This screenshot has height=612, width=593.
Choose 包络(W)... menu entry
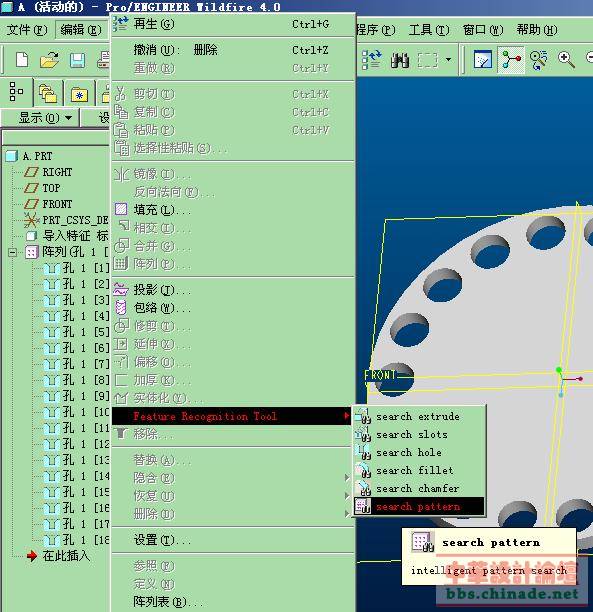(233, 308)
